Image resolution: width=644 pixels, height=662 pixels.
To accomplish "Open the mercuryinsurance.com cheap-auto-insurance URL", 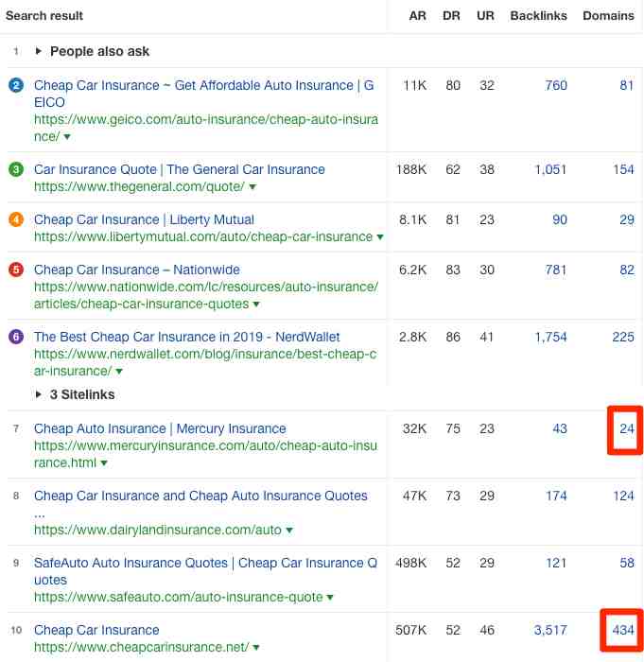I will (x=205, y=454).
